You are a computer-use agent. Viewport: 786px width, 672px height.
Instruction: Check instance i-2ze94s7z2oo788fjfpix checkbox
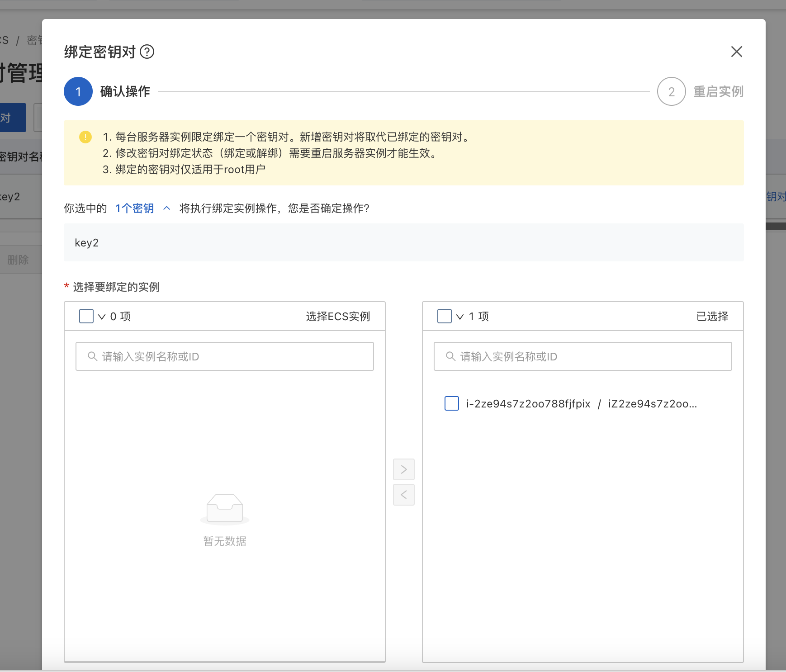[x=452, y=403]
